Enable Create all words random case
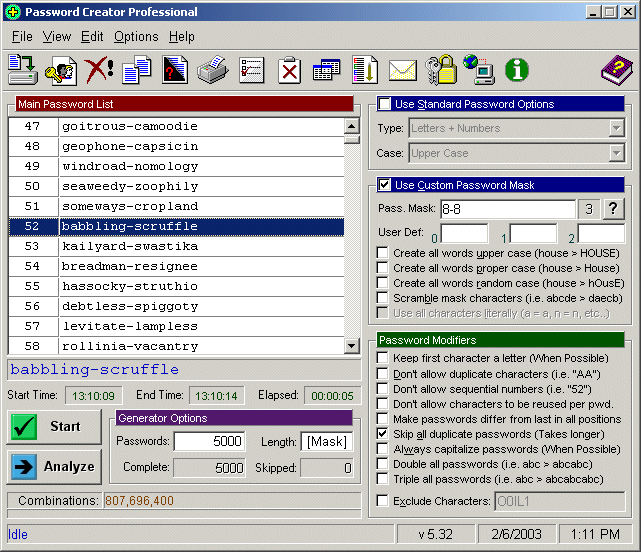The image size is (641, 552). tap(383, 283)
